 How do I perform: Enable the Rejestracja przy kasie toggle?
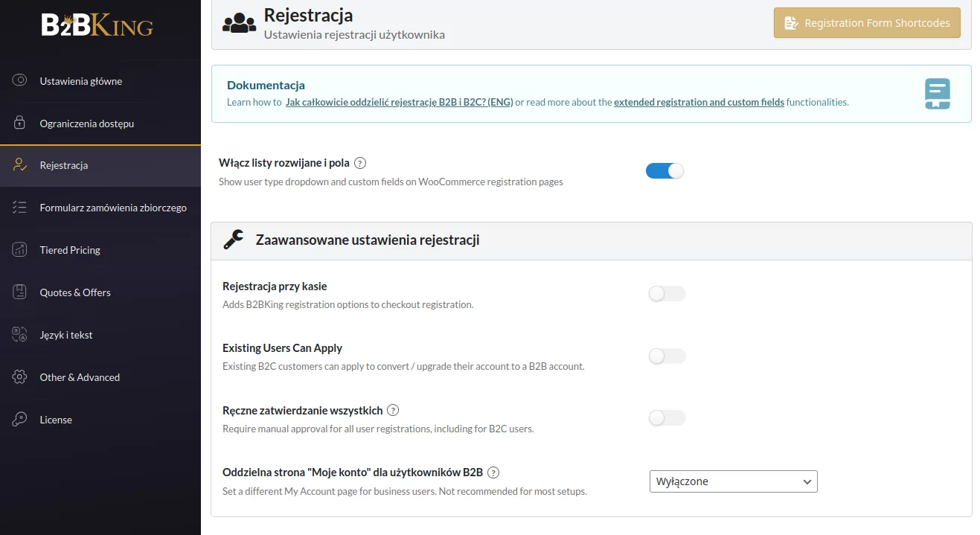[x=667, y=294]
